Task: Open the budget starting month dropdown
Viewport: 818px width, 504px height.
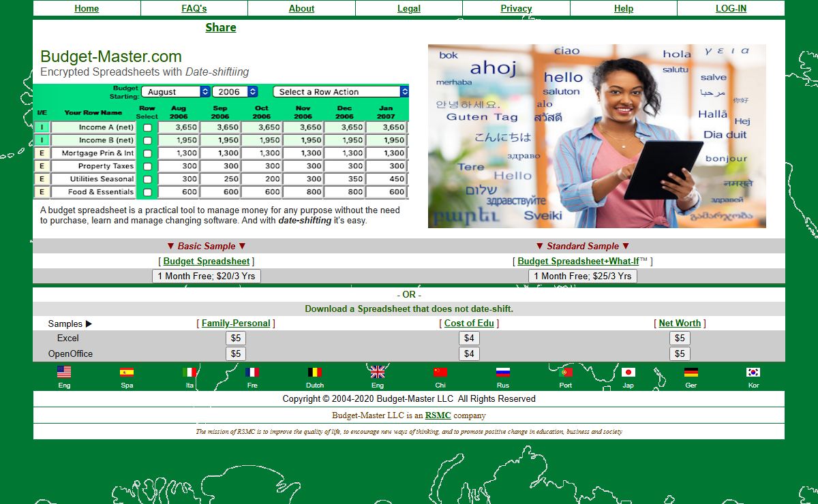Action: click(x=176, y=91)
